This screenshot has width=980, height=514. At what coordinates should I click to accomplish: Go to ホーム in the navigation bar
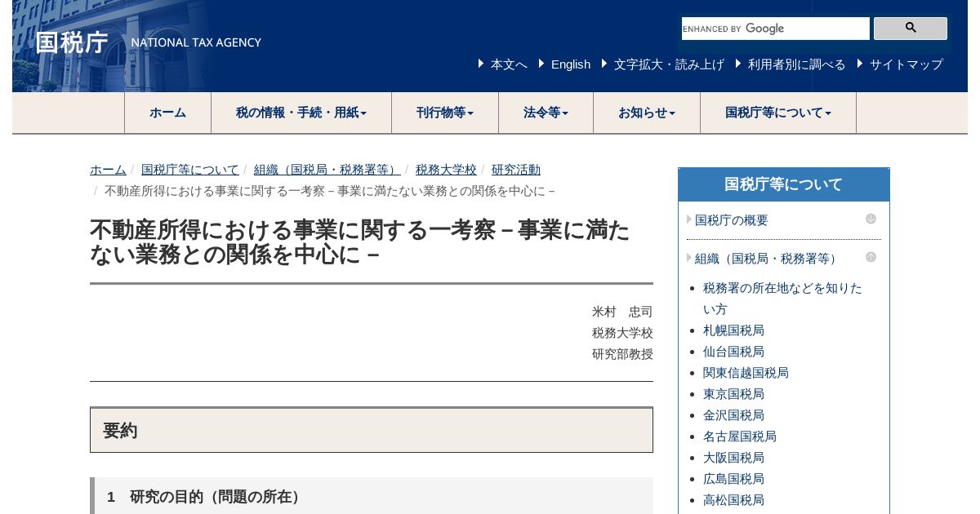168,113
